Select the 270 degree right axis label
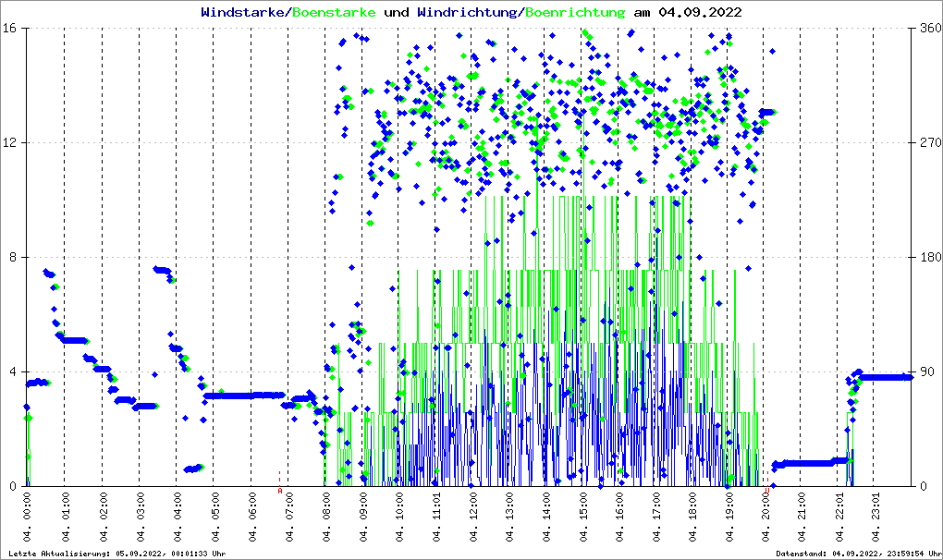 coord(930,142)
